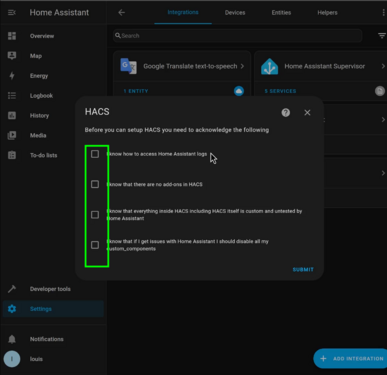Check 'everything inside HACS is custom' box
This screenshot has width=387, height=375.
[95, 215]
